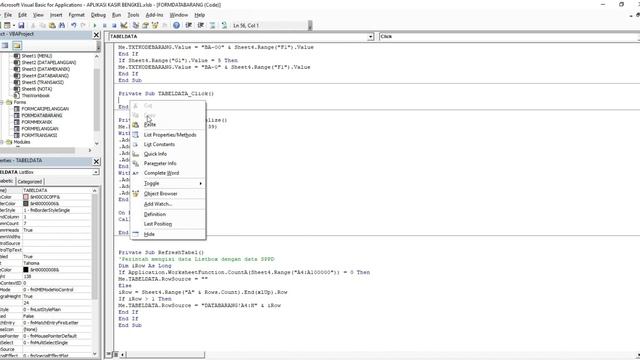
Task: Click the Paste icon in the context menu
Action: pyautogui.click(x=136, y=124)
